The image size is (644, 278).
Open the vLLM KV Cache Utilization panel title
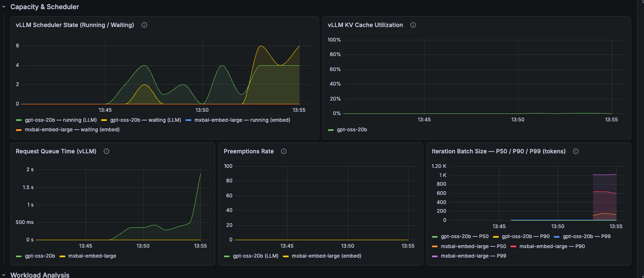(x=365, y=25)
